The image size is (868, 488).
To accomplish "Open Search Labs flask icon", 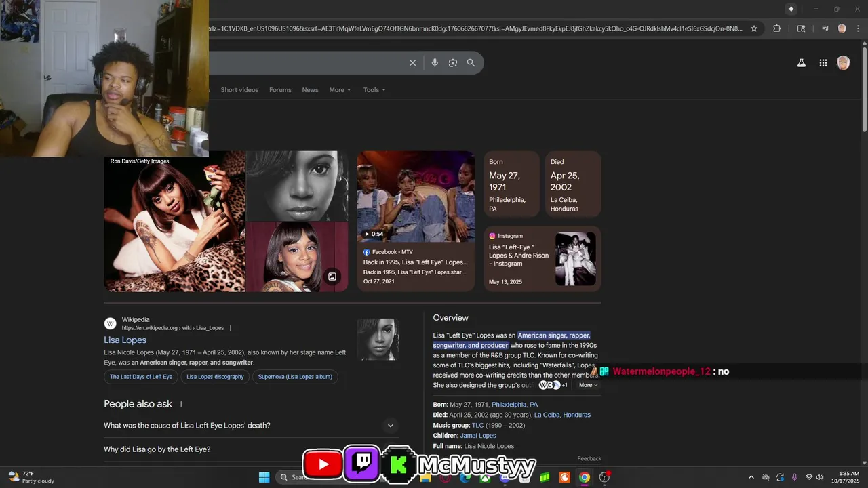I will (801, 63).
